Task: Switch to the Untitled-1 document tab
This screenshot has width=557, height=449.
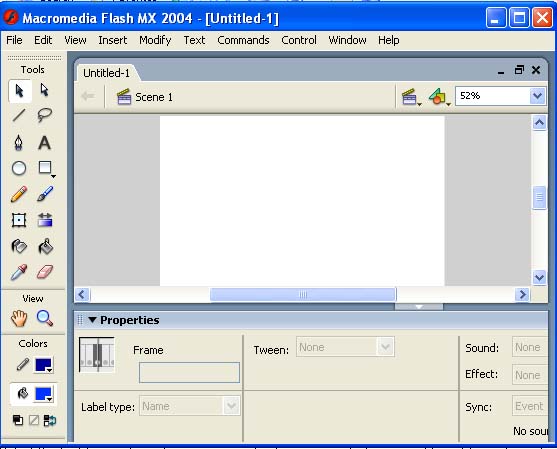Action: point(107,73)
